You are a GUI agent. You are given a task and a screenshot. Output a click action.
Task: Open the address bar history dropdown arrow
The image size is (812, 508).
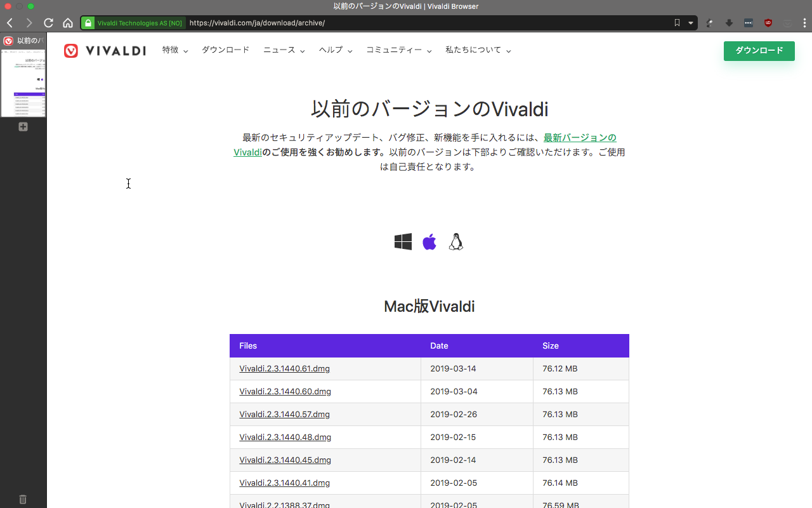tap(691, 23)
